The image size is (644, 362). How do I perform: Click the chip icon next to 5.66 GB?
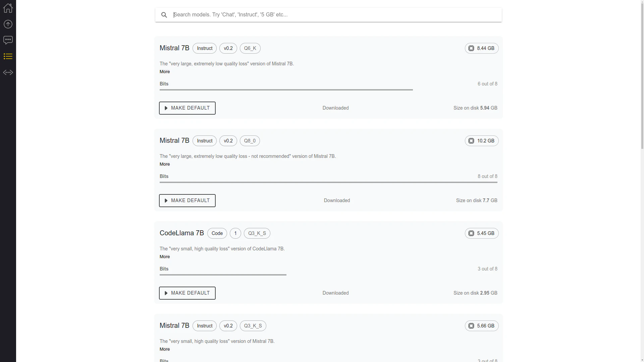click(x=471, y=325)
